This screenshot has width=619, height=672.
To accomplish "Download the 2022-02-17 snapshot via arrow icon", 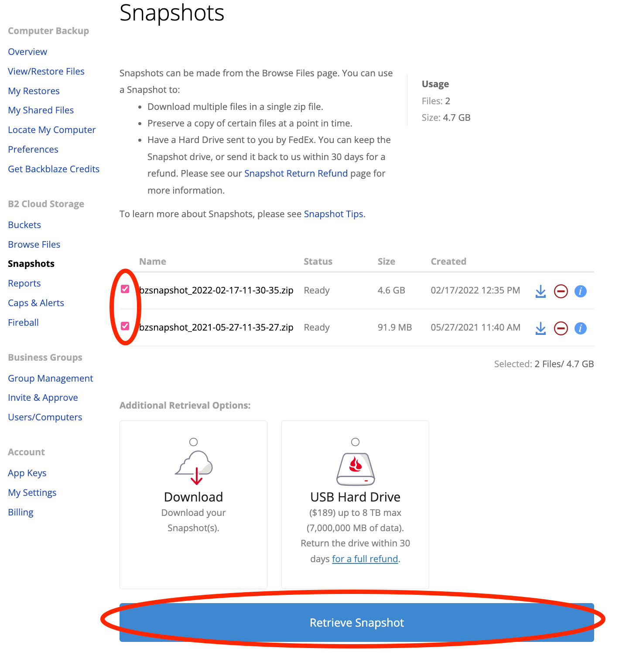I will click(540, 291).
